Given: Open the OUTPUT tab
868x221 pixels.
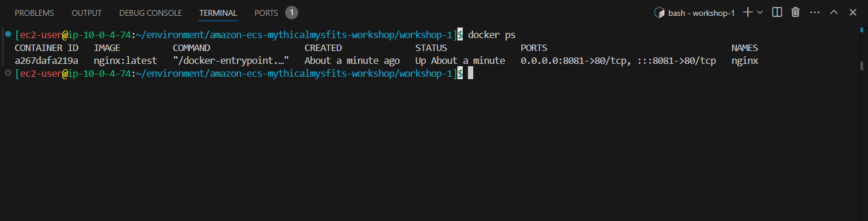Looking at the screenshot, I should (86, 13).
